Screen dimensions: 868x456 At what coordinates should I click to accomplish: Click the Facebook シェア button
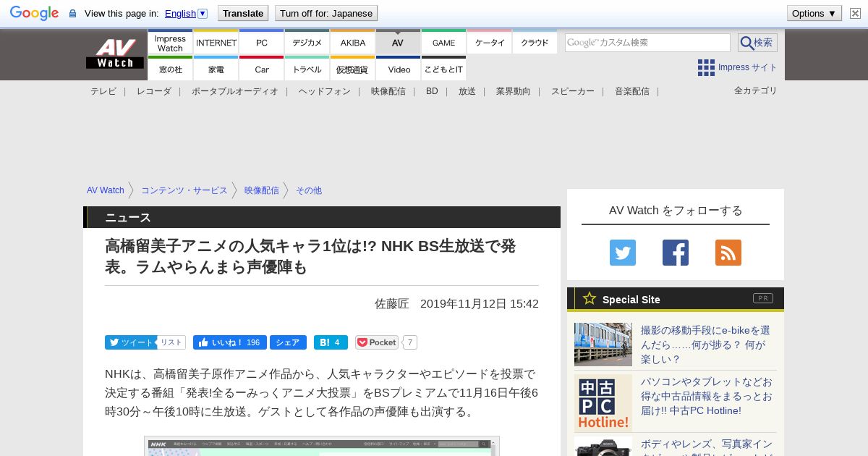(288, 342)
